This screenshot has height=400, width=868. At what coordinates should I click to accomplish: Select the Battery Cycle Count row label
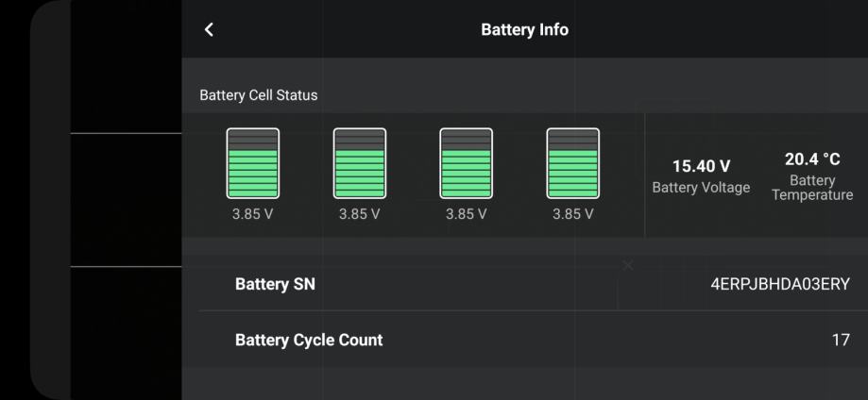309,340
